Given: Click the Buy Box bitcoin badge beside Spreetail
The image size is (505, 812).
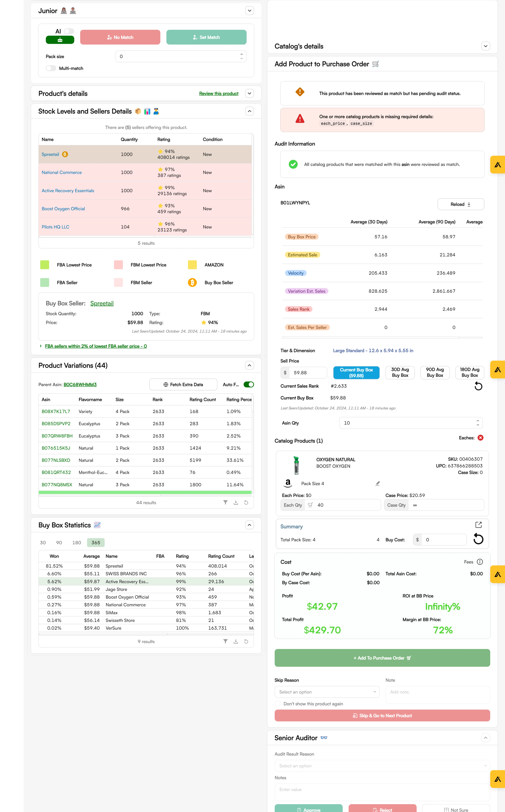Looking at the screenshot, I should [65, 154].
